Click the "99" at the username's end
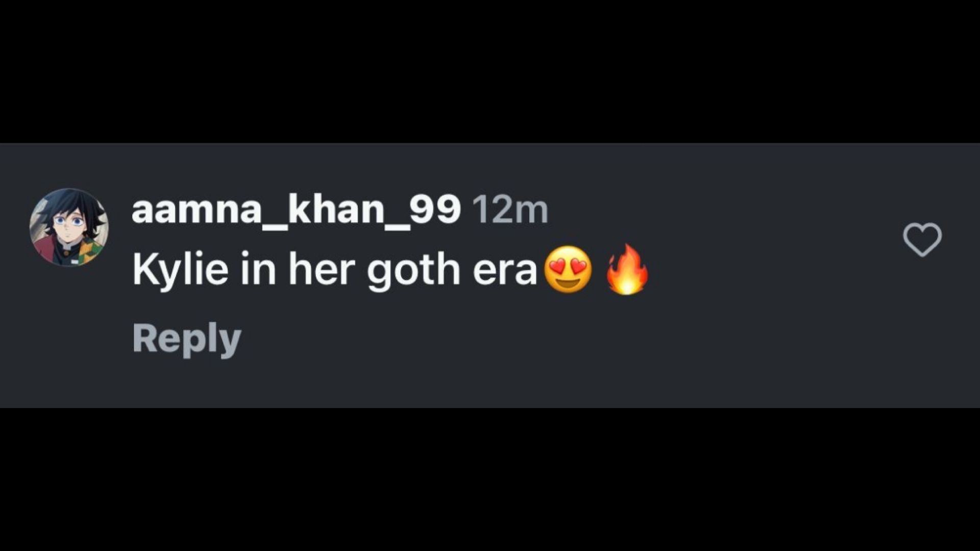Screen dimensions: 980x551 click(440, 210)
